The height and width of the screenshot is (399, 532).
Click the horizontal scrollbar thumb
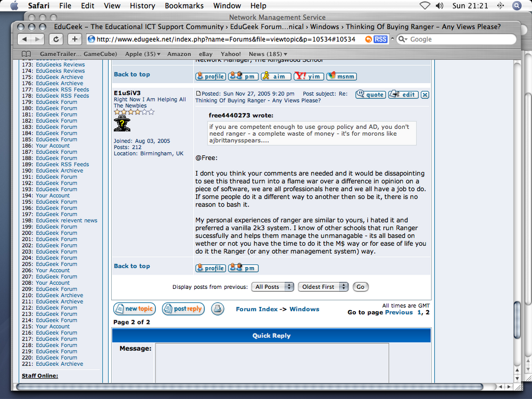pos(250,387)
